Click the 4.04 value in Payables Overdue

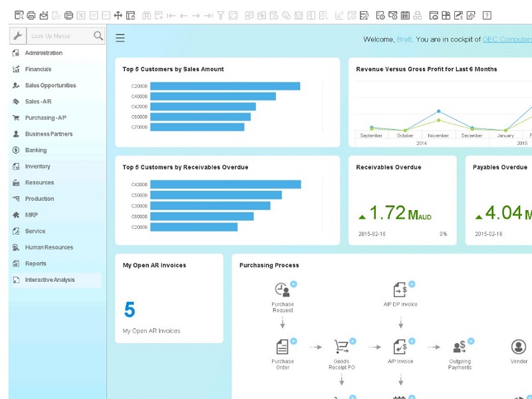[x=503, y=213]
